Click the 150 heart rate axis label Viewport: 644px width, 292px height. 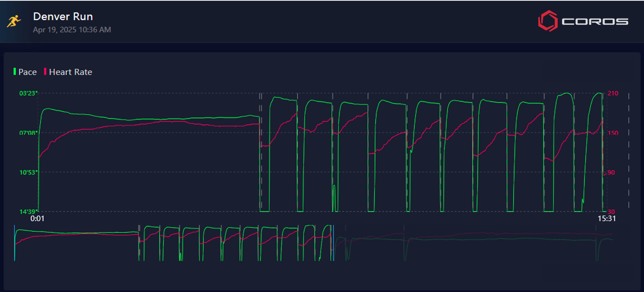pyautogui.click(x=613, y=133)
